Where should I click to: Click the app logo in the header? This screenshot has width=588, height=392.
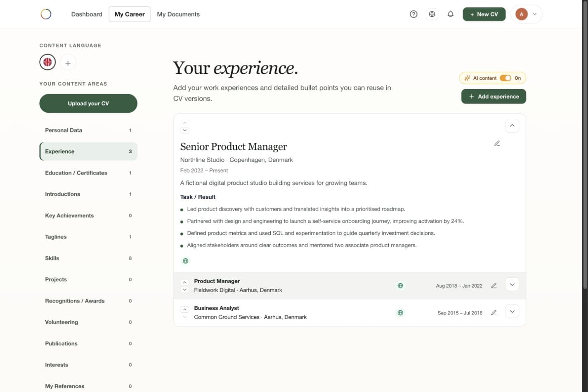pos(46,14)
